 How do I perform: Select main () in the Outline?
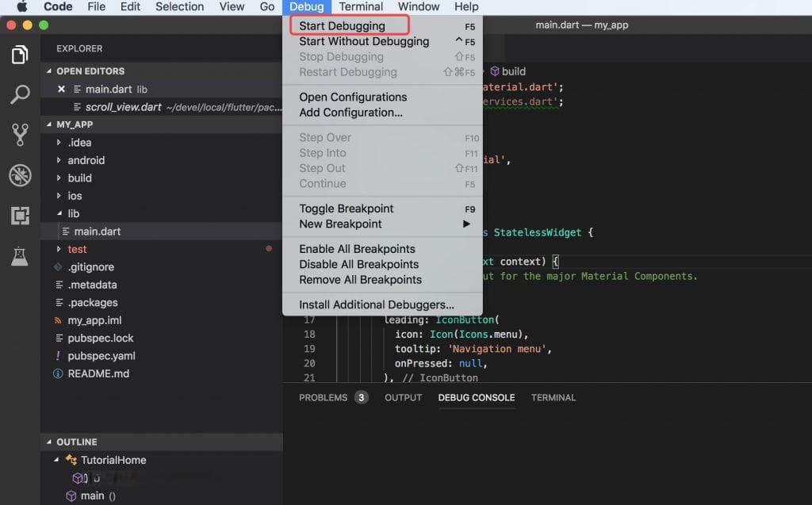tap(162, 495)
